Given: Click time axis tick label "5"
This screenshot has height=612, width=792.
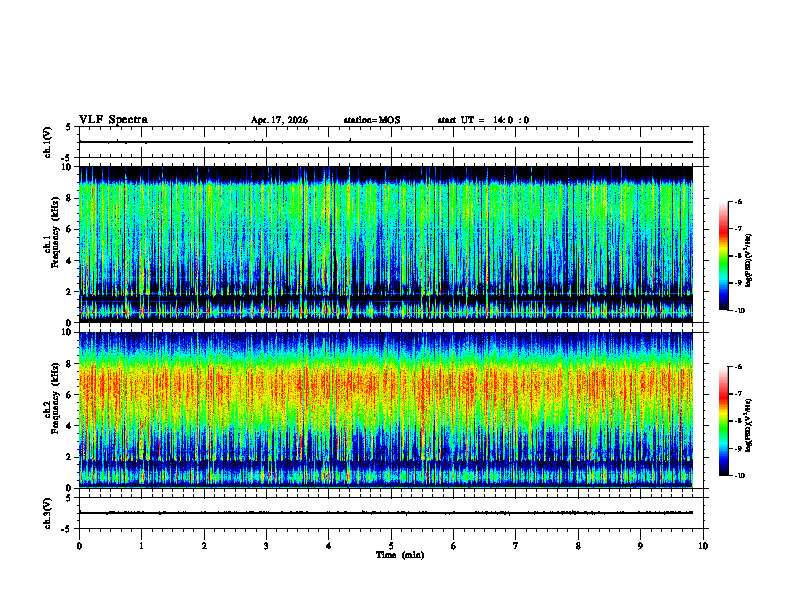Looking at the screenshot, I should pos(391,546).
